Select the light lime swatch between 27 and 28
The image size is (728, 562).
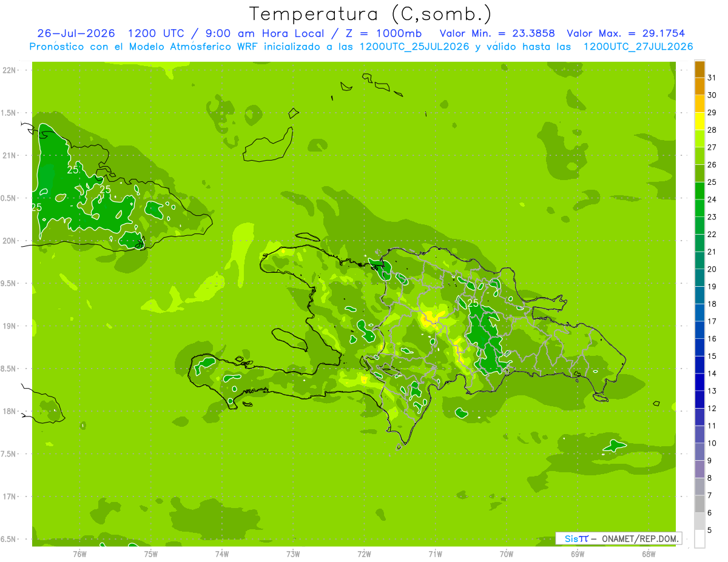coord(699,138)
